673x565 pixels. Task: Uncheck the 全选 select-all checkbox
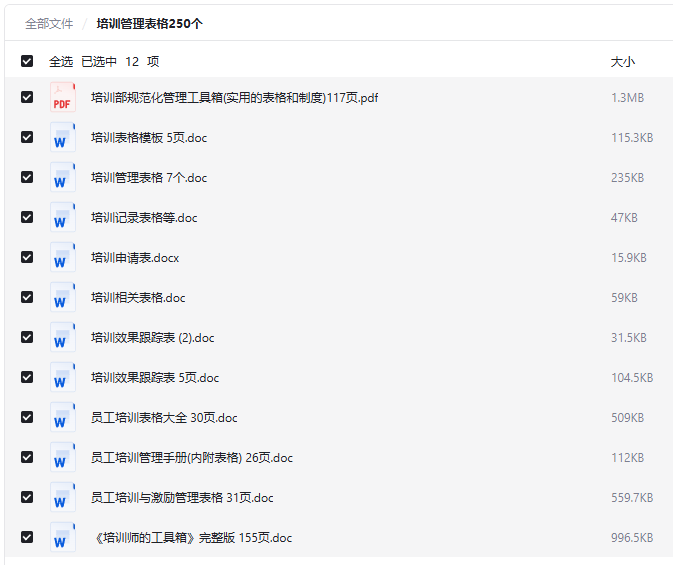(x=27, y=61)
